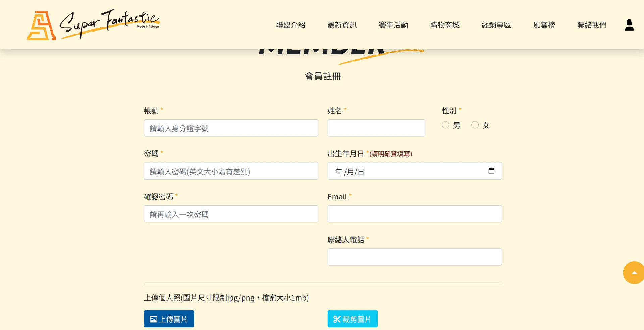Click the 密碼 password input field

point(231,171)
